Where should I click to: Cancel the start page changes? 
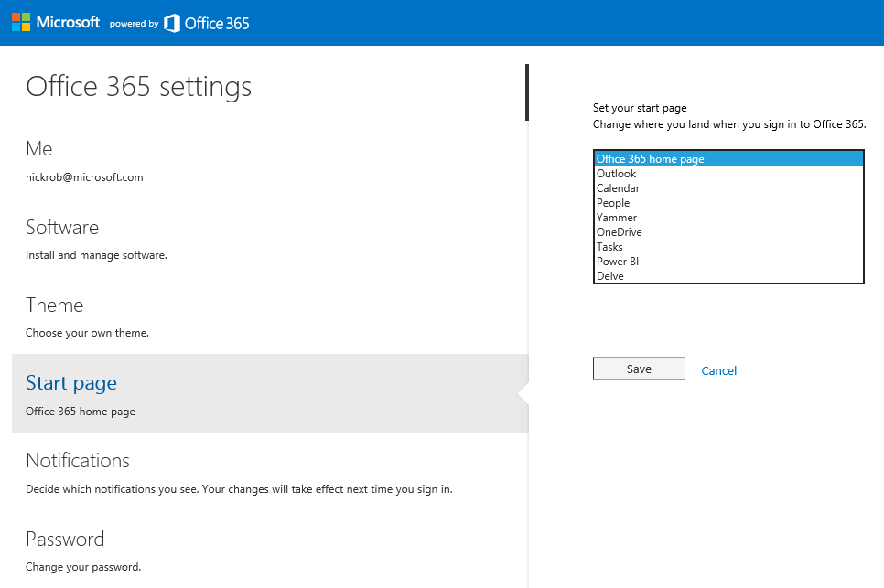click(718, 370)
